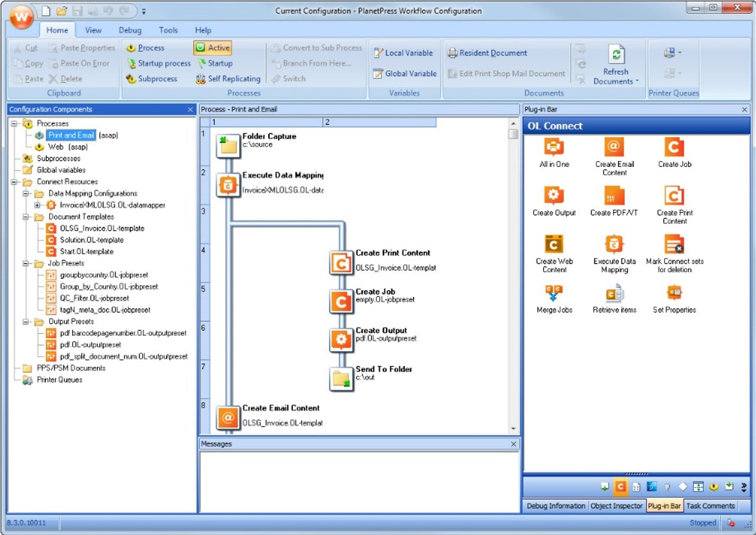Collapse the Job Presets folder
The image size is (756, 535).
pos(26,263)
